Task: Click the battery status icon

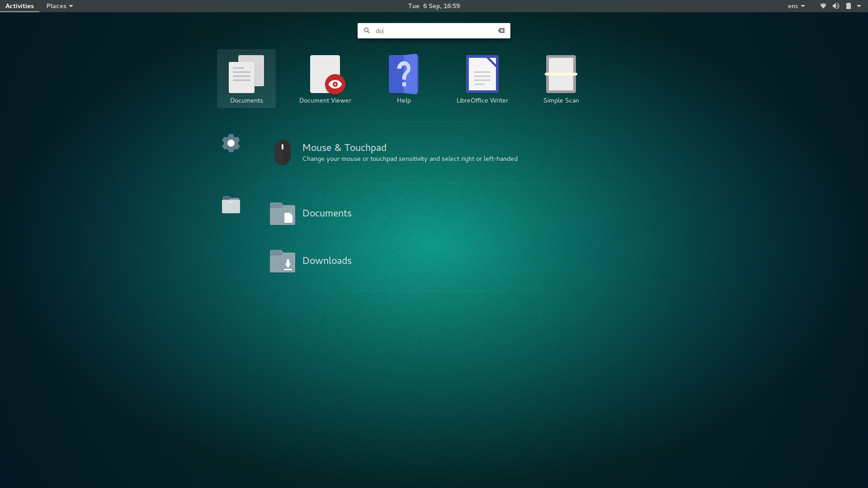Action: 849,6
